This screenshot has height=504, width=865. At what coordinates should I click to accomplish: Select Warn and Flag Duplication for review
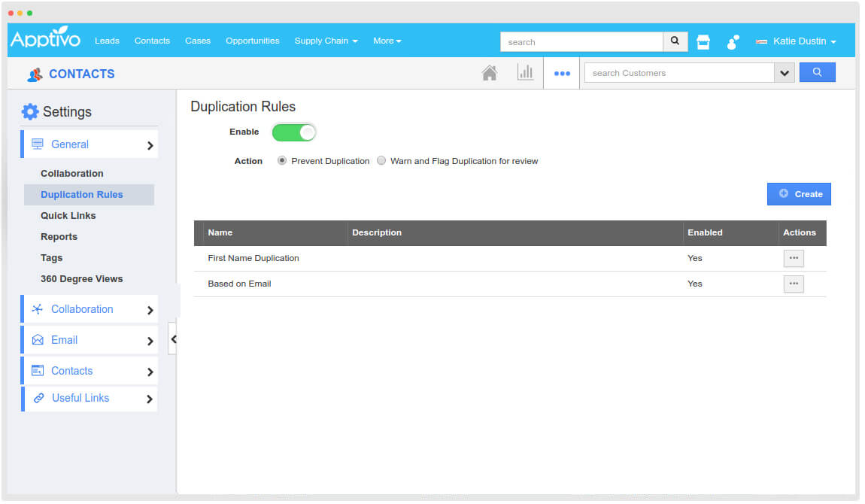pyautogui.click(x=381, y=160)
